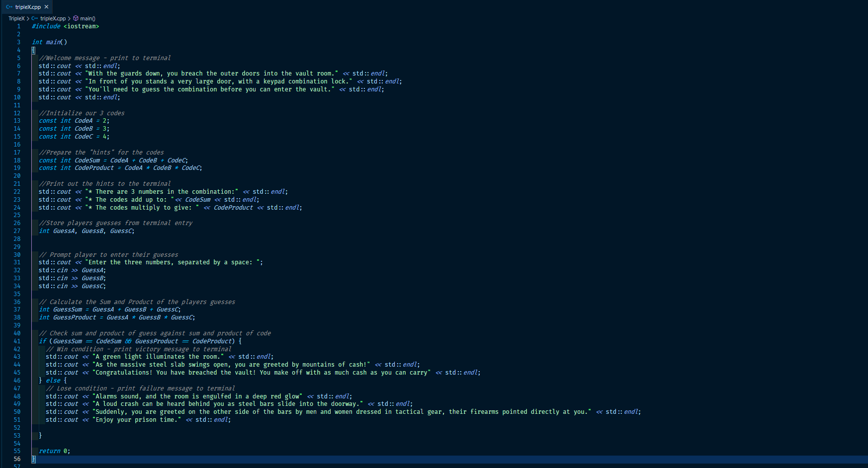Click the highlighted closing brace on line 56
Screen dimensions: 868x468
32,459
